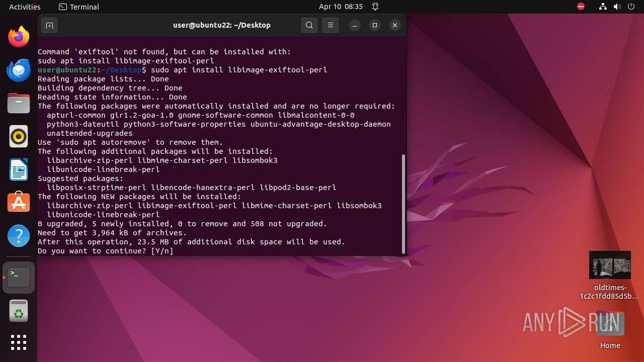The image size is (644, 362).
Task: Select the Home folder on desktop
Action: click(610, 329)
